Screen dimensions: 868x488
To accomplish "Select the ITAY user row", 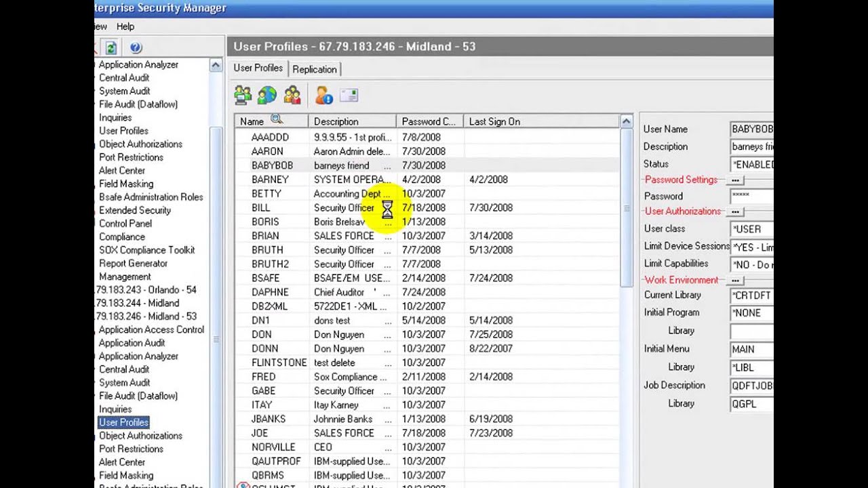I will [427, 405].
